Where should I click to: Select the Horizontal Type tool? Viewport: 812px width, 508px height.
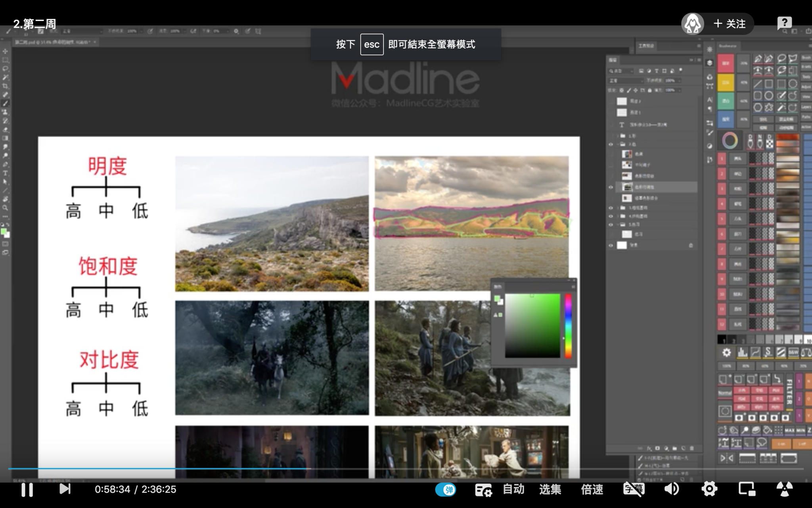[x=5, y=173]
